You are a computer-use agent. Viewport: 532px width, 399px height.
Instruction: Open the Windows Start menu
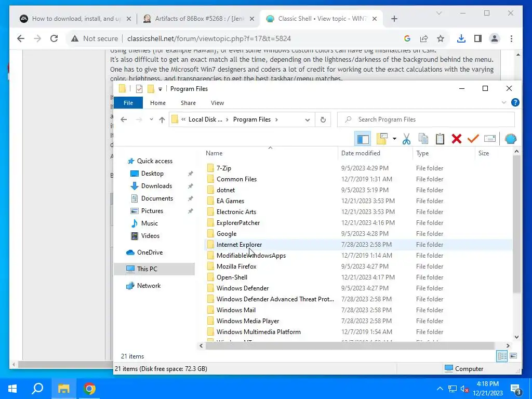pyautogui.click(x=12, y=389)
